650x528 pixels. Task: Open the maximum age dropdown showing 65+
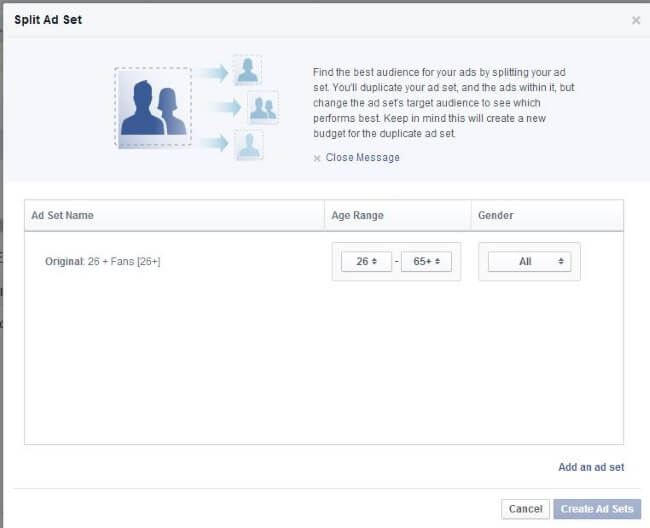pos(426,261)
